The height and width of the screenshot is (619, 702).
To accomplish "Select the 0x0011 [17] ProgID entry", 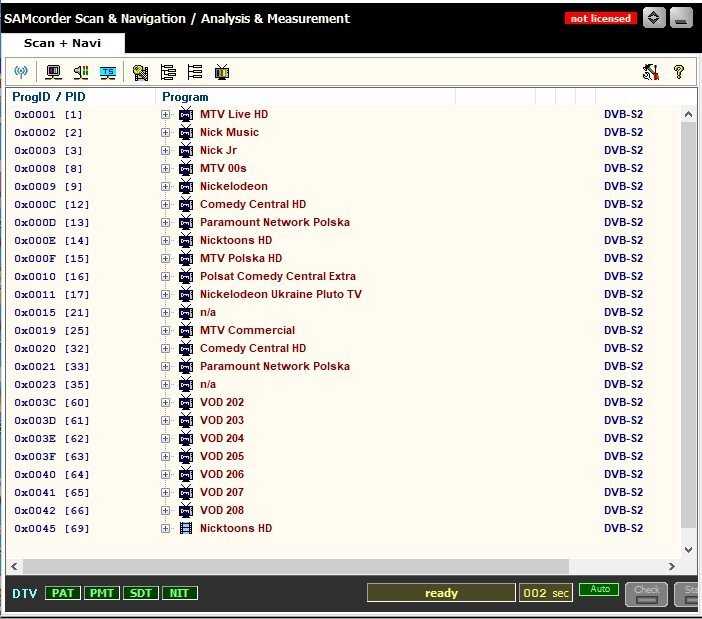I will coord(51,295).
